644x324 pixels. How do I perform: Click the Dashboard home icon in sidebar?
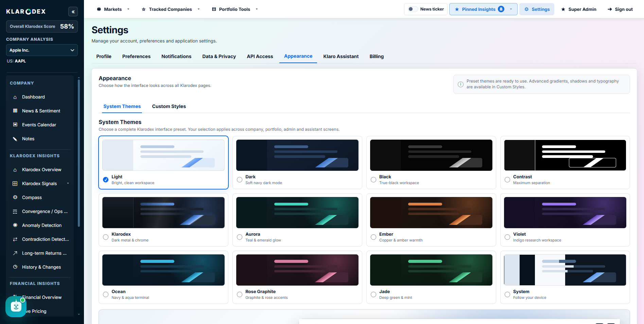[15, 97]
